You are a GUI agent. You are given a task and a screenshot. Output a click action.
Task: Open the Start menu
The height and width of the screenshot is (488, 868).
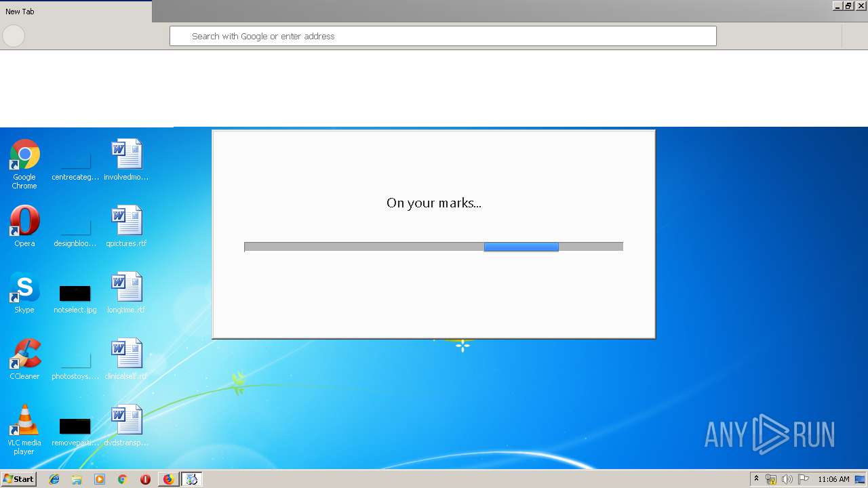(18, 479)
